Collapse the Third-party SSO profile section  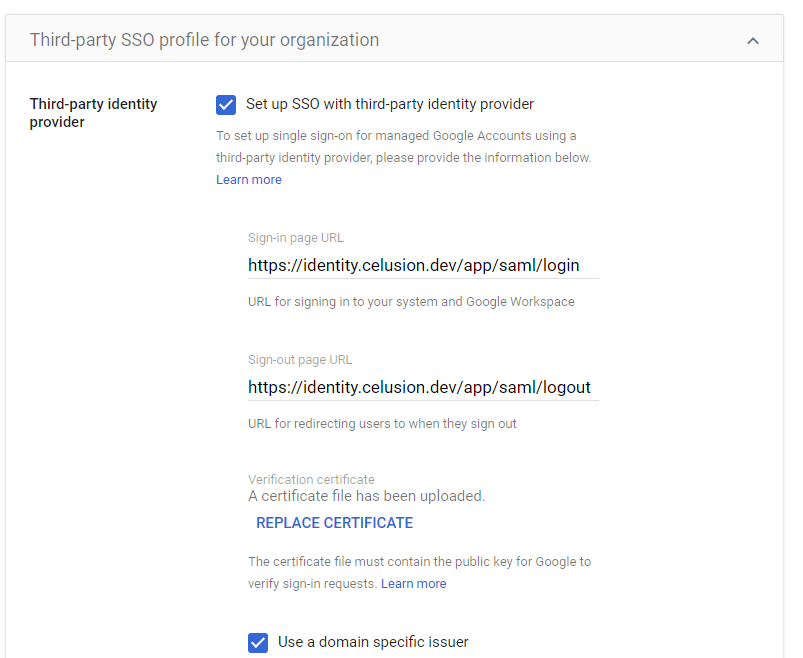pos(752,40)
